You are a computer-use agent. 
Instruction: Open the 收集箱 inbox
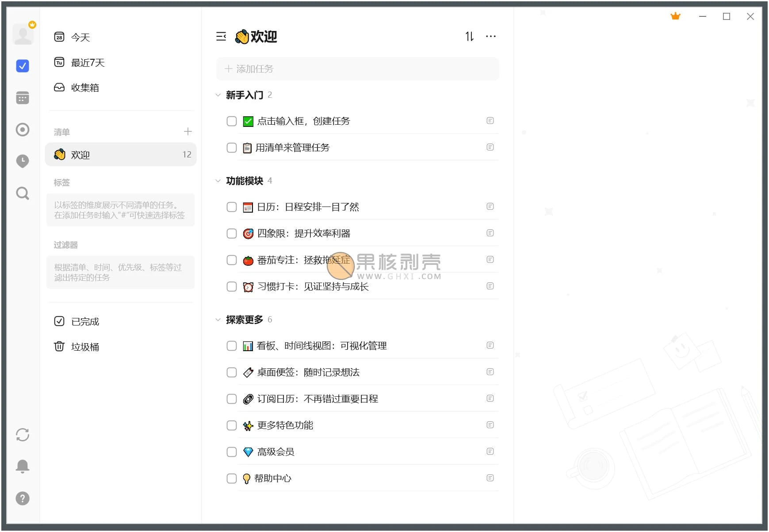click(120, 88)
